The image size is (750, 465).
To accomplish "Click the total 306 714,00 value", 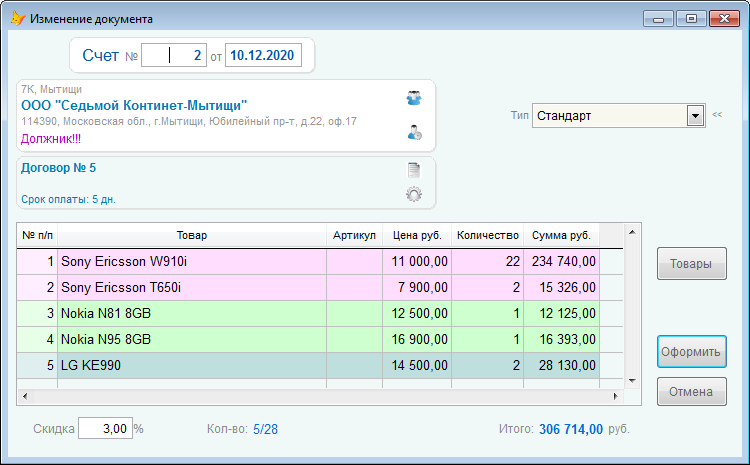I will 571,429.
